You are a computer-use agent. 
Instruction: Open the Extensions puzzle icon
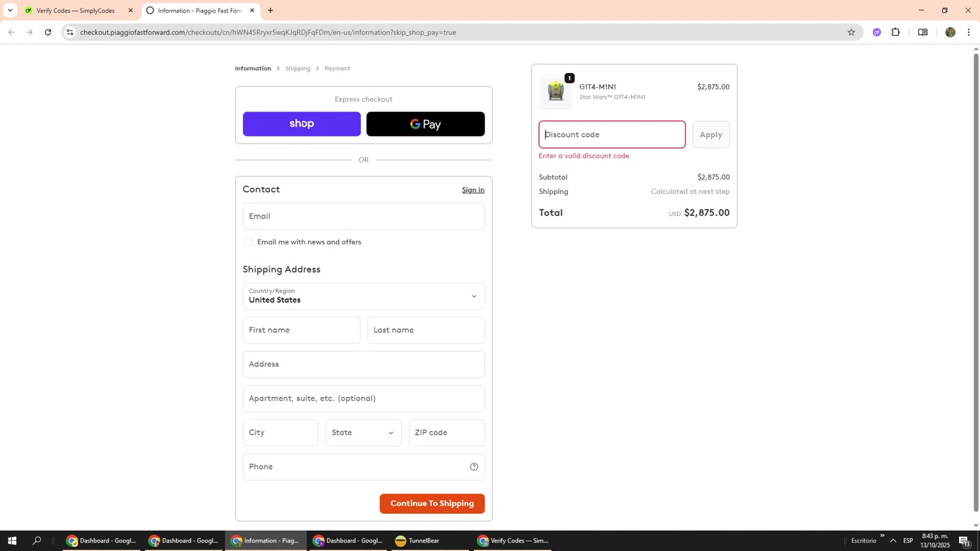pos(896,32)
